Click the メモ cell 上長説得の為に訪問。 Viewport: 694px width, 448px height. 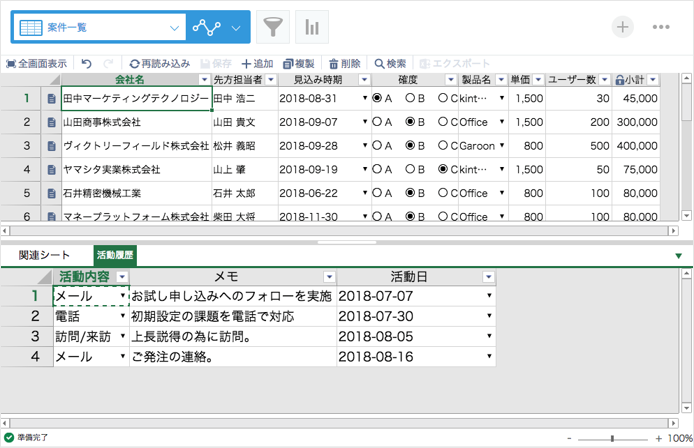tap(231, 337)
